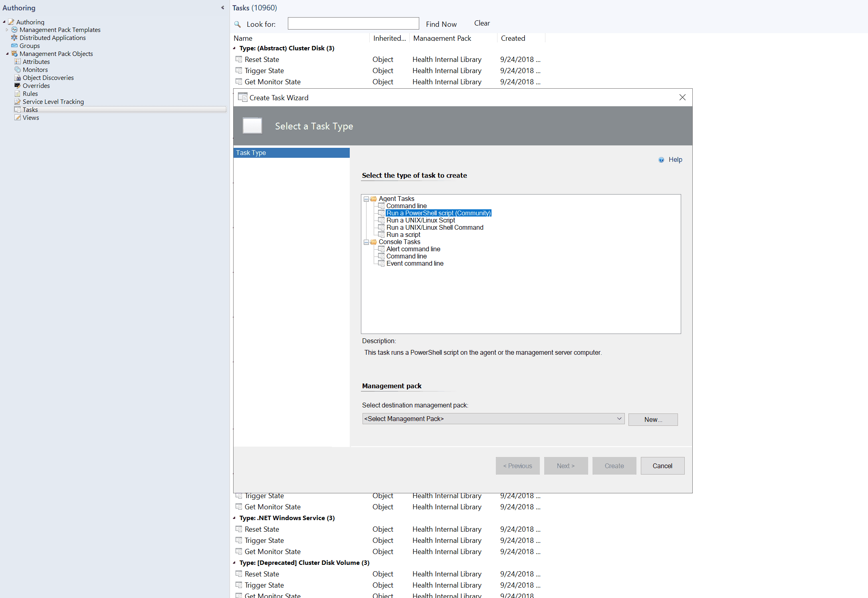
Task: Expand Management Pack Templates tree node
Action: tap(7, 30)
